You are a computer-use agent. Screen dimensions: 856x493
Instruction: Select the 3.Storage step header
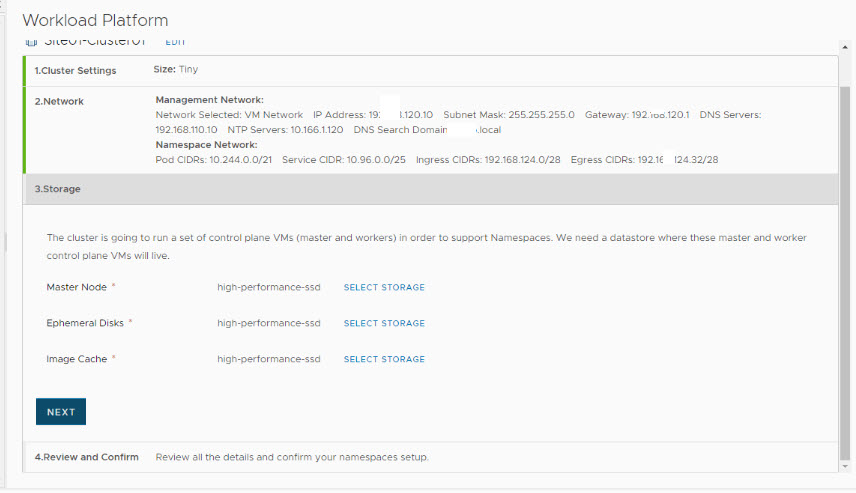click(x=58, y=189)
